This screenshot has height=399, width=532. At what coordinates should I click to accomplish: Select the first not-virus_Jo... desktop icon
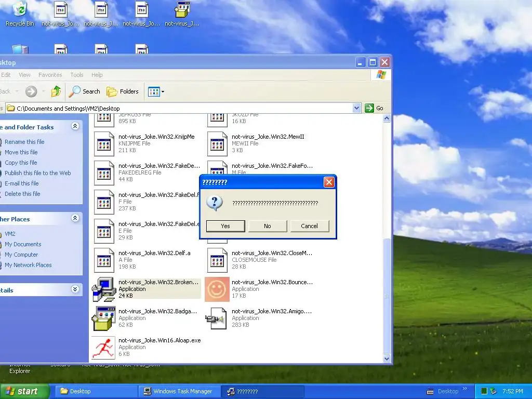click(x=60, y=14)
